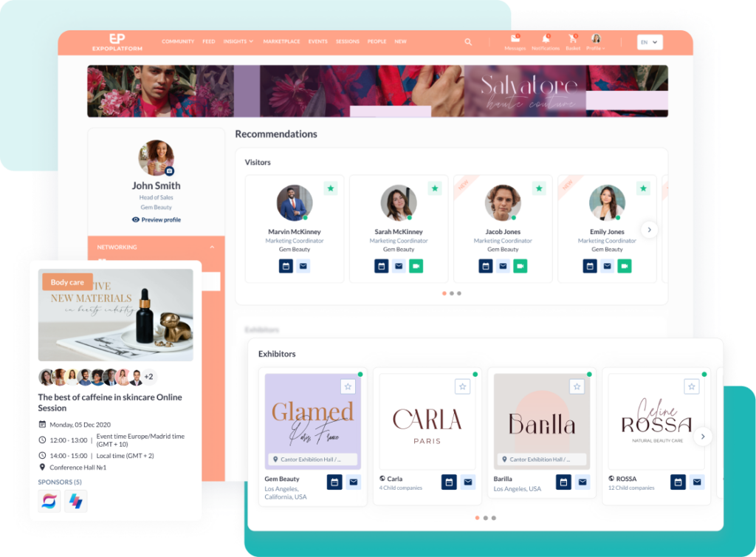This screenshot has height=557, width=756.
Task: Open Messages envelope icon
Action: tap(515, 38)
